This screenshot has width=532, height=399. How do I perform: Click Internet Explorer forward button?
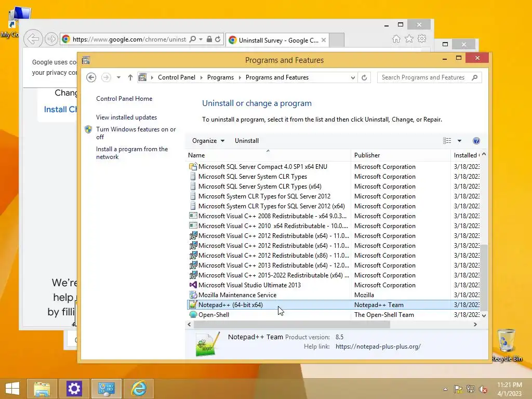tap(51, 39)
